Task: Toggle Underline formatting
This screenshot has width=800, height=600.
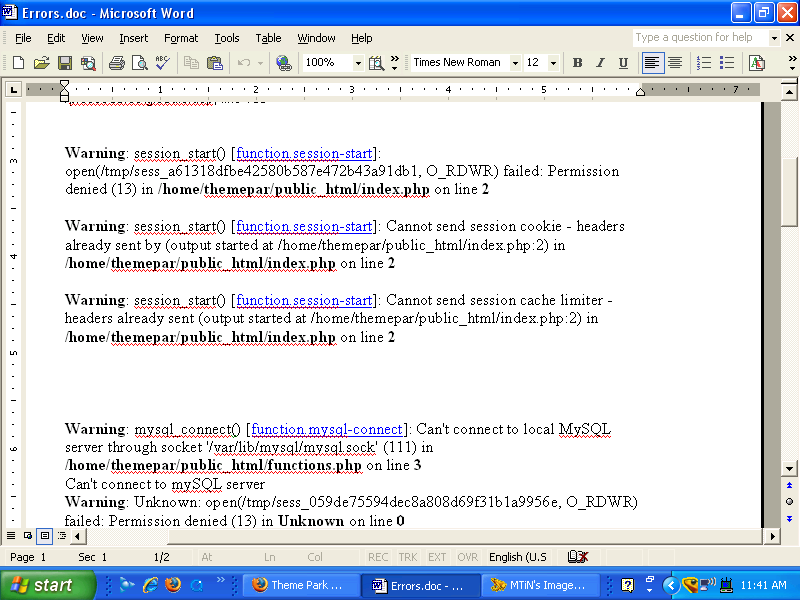Action: tap(623, 63)
